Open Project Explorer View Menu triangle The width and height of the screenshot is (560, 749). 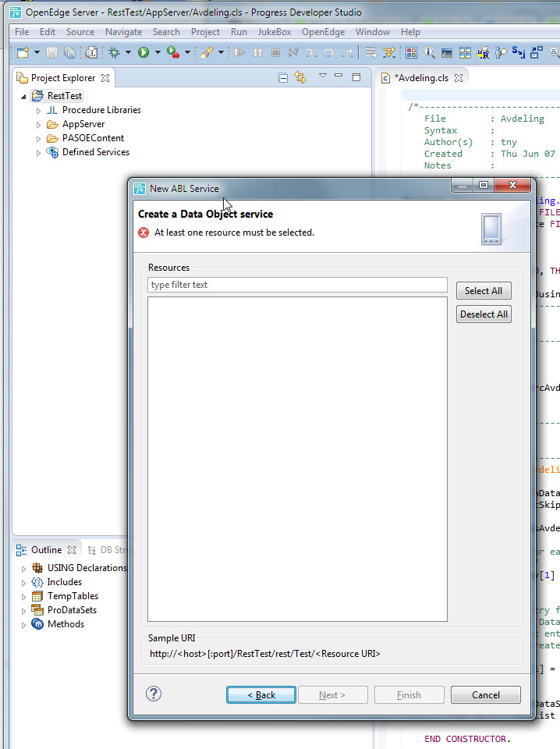323,76
